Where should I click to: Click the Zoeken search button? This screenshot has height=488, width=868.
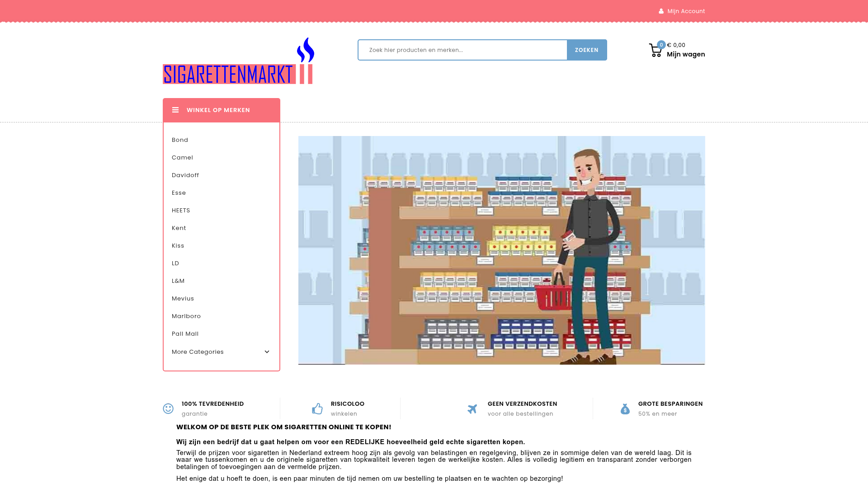[x=587, y=50]
